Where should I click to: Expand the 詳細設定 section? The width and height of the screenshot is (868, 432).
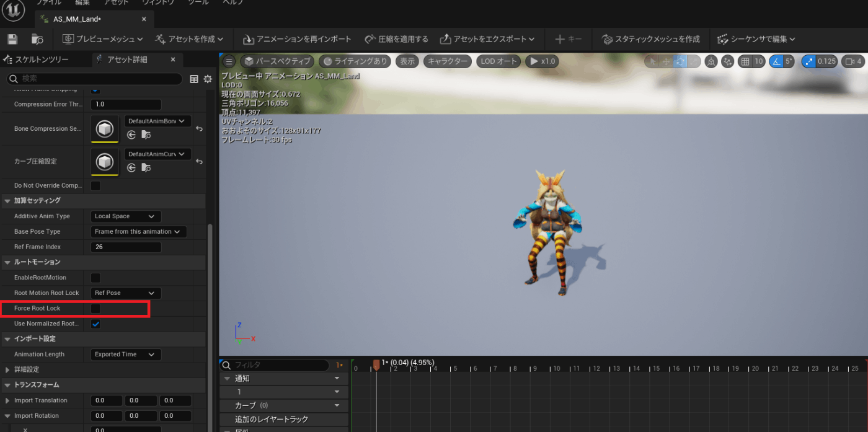(x=7, y=369)
